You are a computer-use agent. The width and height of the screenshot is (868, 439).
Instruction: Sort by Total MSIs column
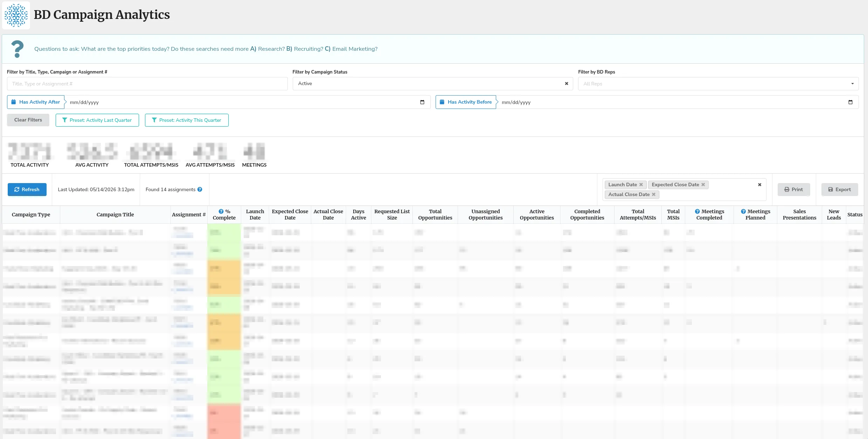point(673,215)
